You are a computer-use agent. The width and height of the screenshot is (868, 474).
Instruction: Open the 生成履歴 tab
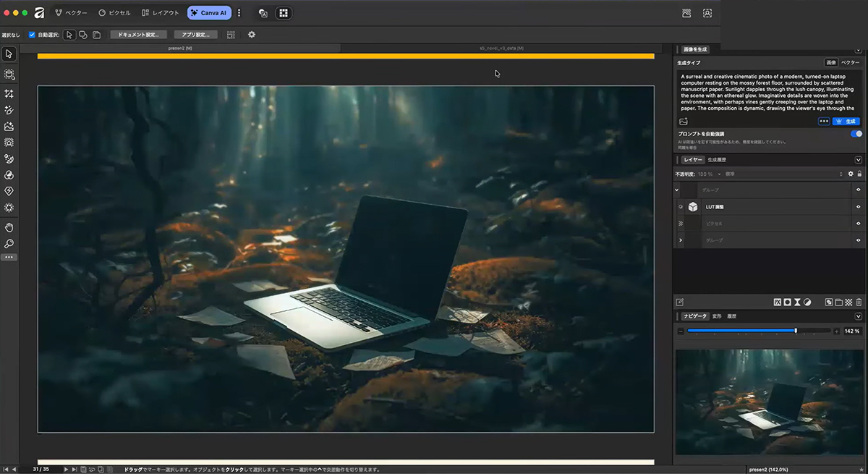coord(717,160)
